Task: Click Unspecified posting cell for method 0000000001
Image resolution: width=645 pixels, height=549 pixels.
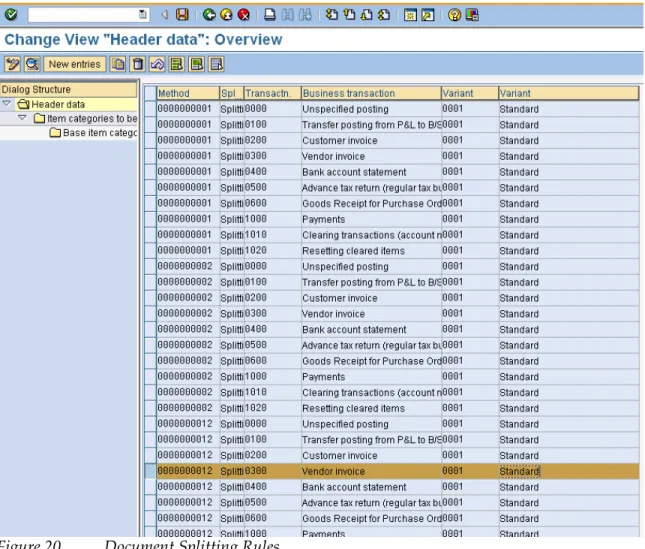Action: [371, 109]
